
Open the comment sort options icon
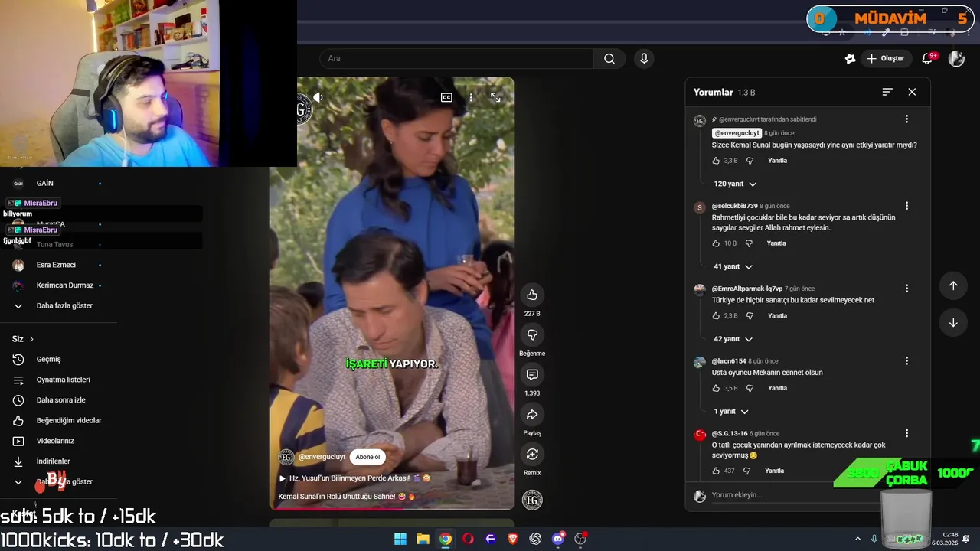click(887, 92)
